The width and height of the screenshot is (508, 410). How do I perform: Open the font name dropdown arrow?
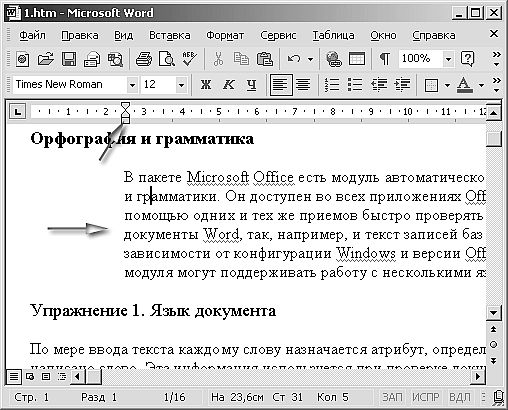tap(132, 85)
